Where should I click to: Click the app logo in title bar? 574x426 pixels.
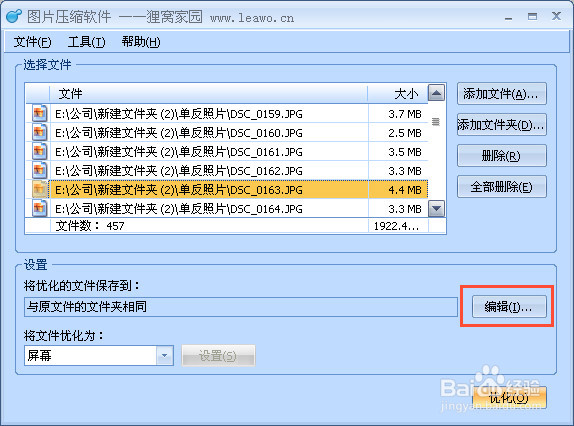pyautogui.click(x=14, y=16)
